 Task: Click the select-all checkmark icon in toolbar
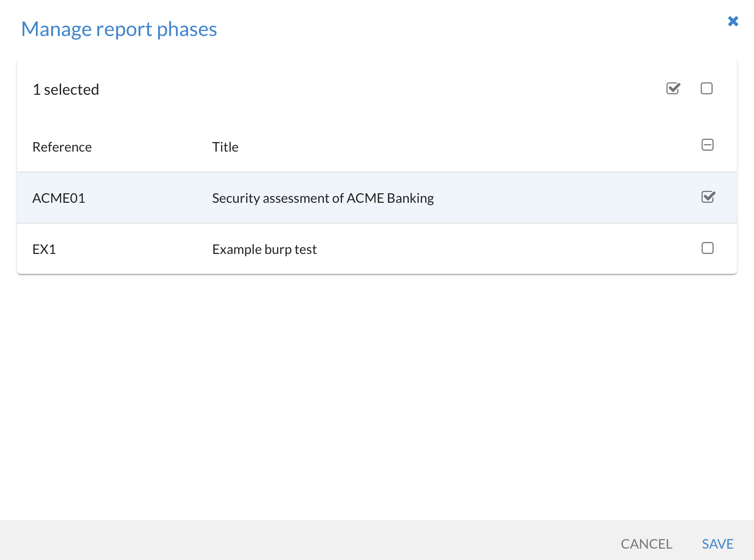(x=673, y=89)
